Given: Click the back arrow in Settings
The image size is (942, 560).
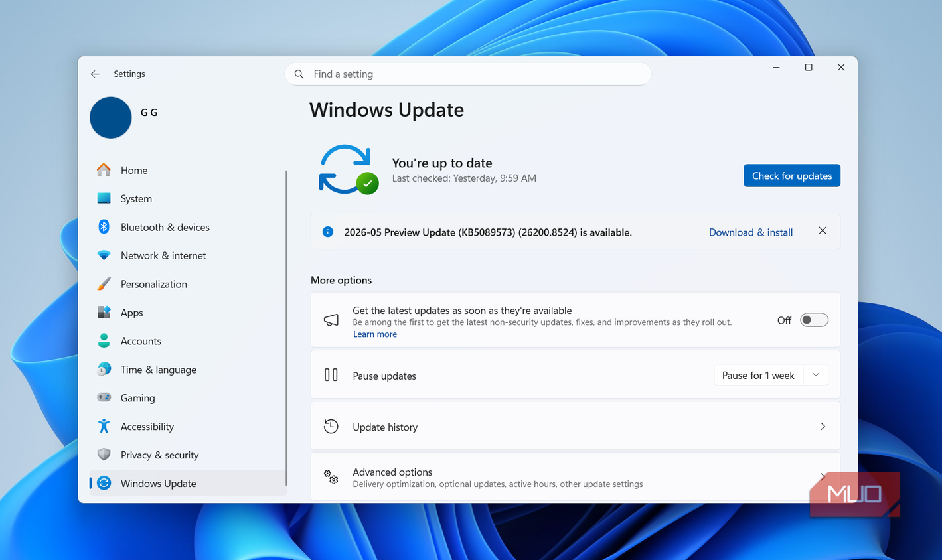Looking at the screenshot, I should click(x=95, y=74).
